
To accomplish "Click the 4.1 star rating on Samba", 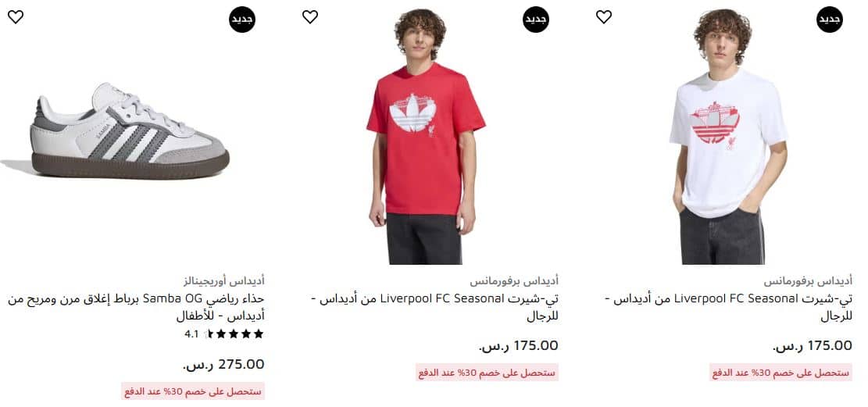I will 224,334.
